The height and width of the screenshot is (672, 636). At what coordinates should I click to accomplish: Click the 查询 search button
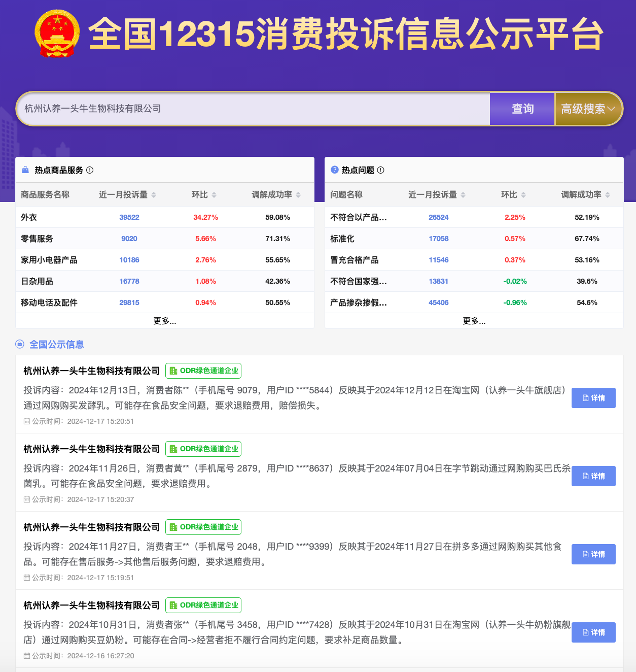(x=522, y=109)
